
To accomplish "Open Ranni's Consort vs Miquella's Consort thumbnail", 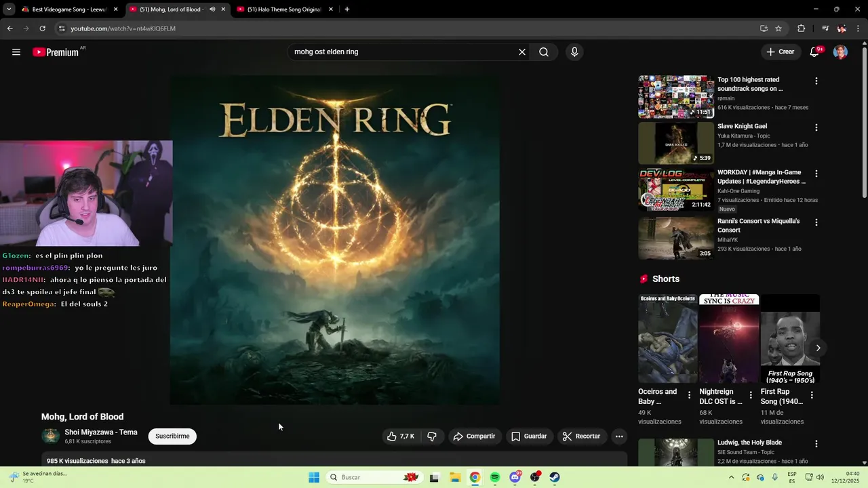I will 676,238.
